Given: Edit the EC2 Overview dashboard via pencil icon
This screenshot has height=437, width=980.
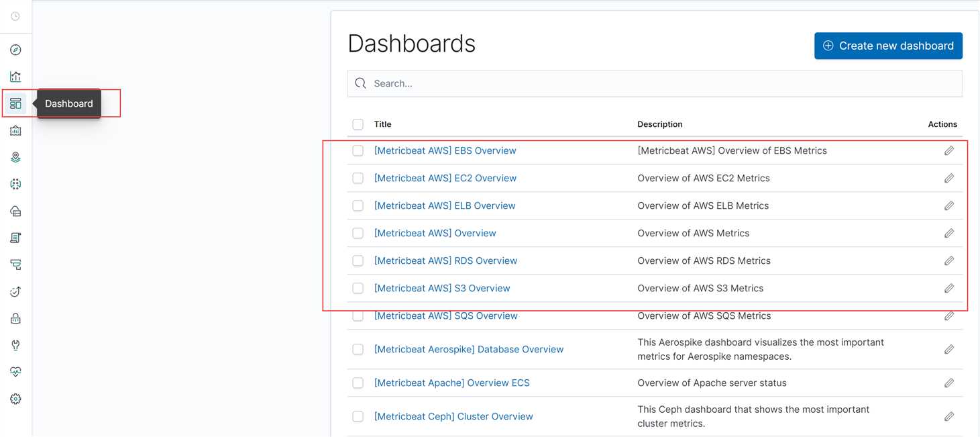Looking at the screenshot, I should 949,179.
